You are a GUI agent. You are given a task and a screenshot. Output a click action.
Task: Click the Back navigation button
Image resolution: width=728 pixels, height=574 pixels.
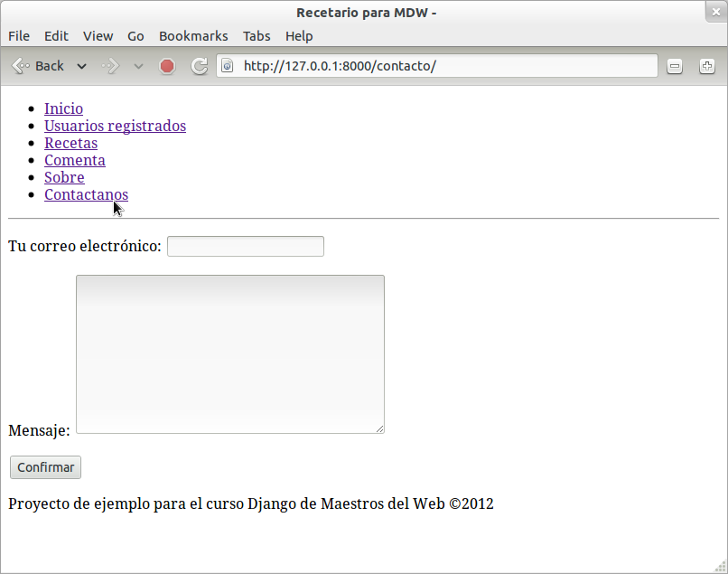click(38, 66)
